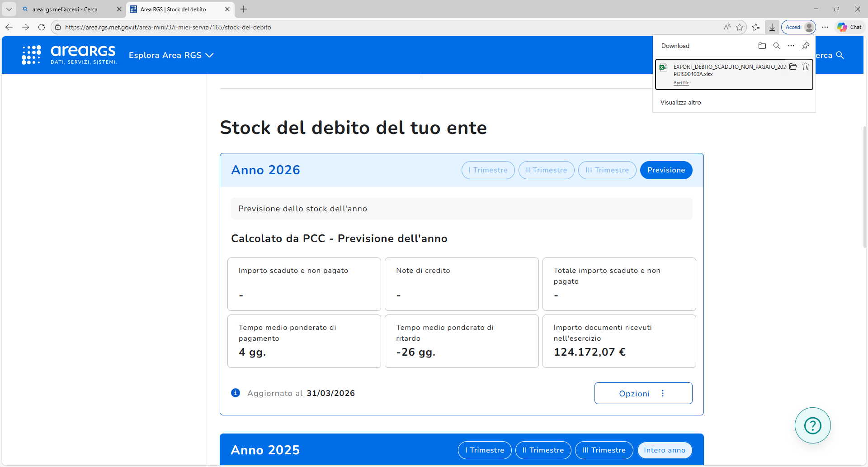
Task: Open downloads folder icon in Download panel
Action: coord(762,46)
